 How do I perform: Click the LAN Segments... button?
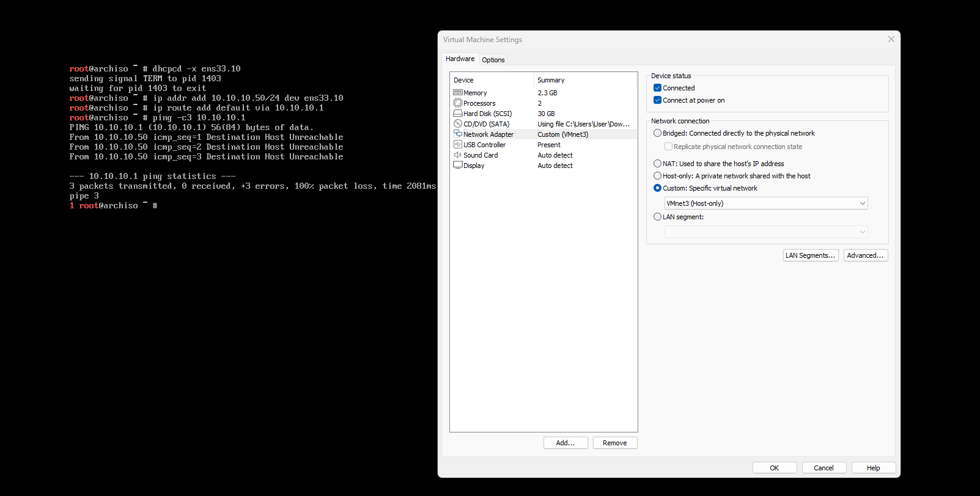pos(810,255)
